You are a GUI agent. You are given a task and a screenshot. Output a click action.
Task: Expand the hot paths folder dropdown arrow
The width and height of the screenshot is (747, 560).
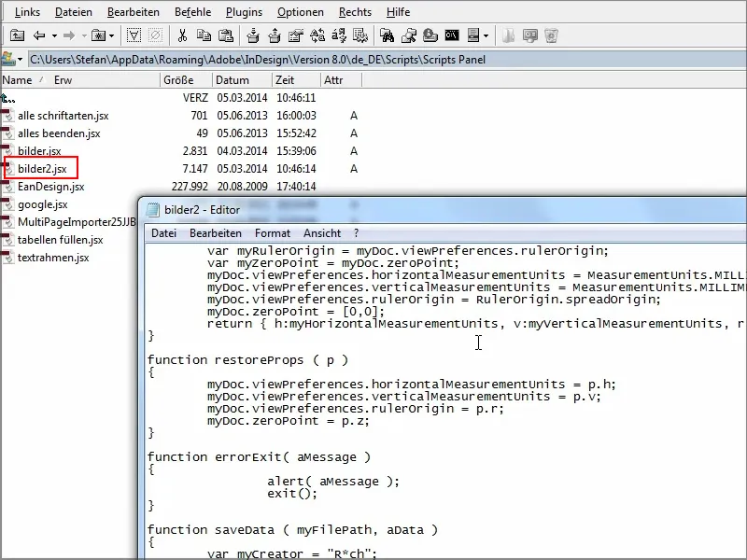(x=111, y=35)
